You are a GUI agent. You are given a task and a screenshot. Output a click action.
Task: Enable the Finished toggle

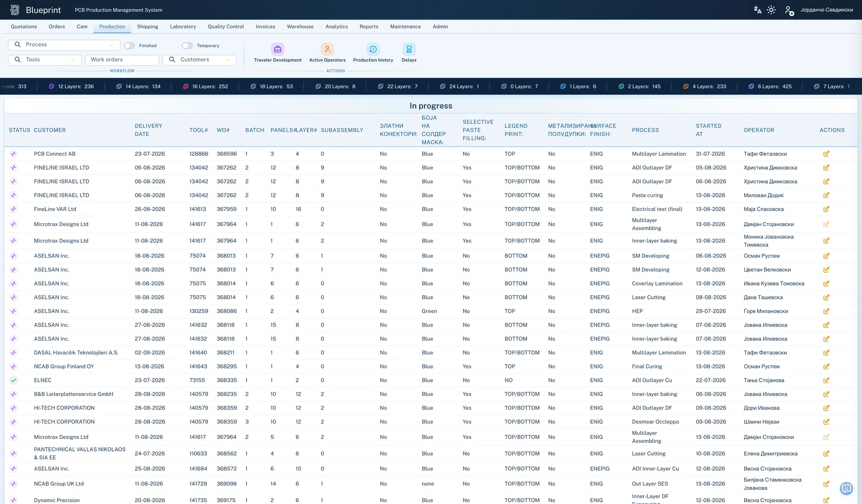tap(129, 46)
